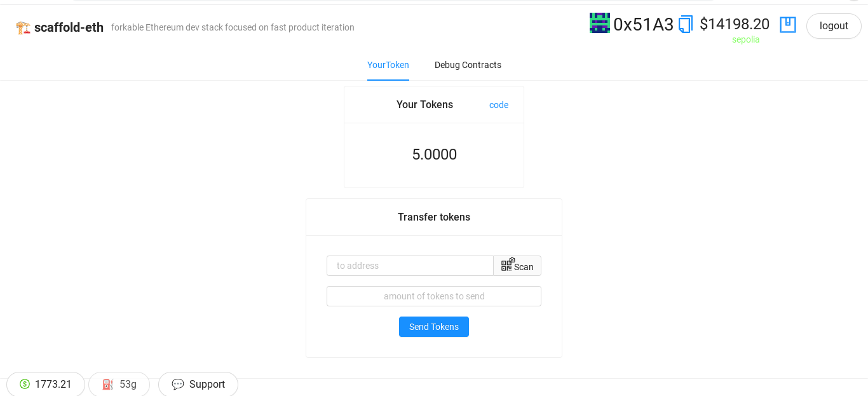Viewport: 868px width, 396px height.
Task: Click the sepolia network label
Action: [x=746, y=39]
